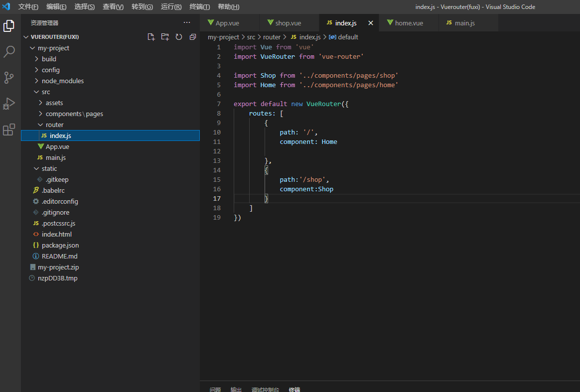Click the router breadcrumb segment
This screenshot has width=580, height=392.
point(272,37)
